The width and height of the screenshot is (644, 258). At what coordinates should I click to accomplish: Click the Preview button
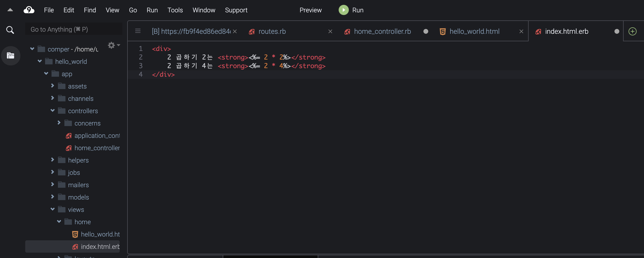[310, 10]
